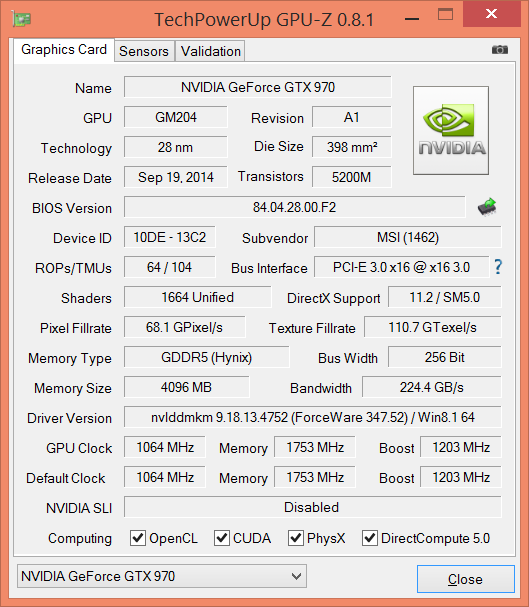The width and height of the screenshot is (529, 607).
Task: Select the NVIDIA GeForce GTX 970 combo box
Action: (162, 576)
